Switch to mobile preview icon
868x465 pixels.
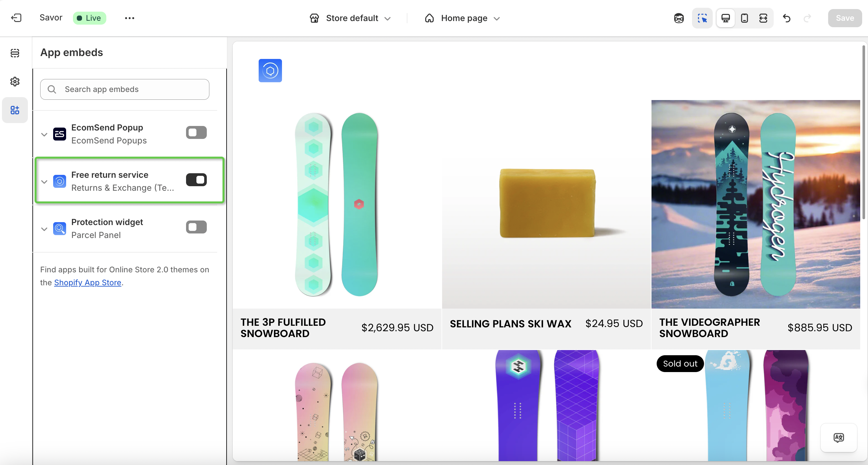pyautogui.click(x=744, y=18)
